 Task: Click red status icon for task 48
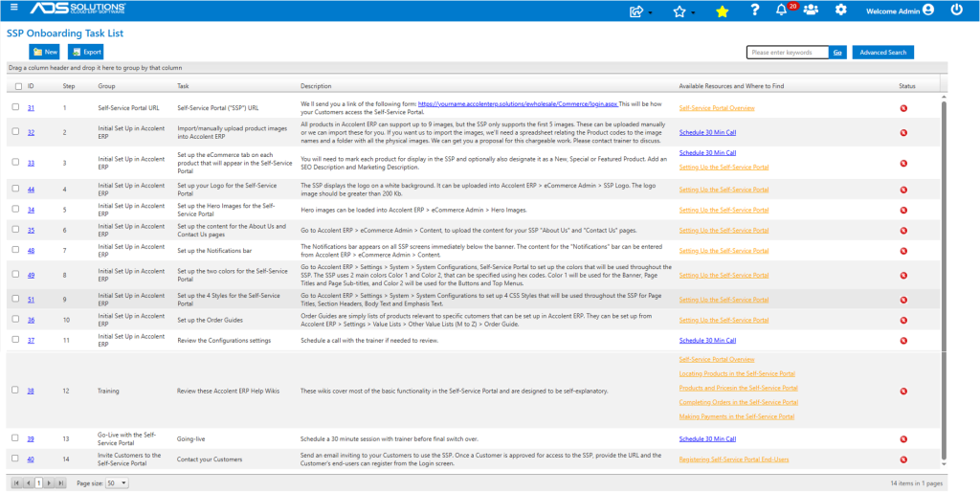tap(903, 251)
